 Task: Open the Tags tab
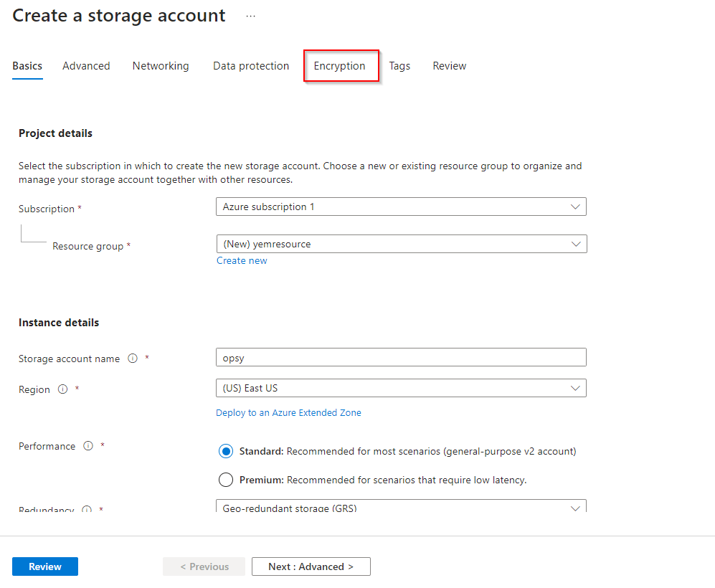tap(399, 66)
